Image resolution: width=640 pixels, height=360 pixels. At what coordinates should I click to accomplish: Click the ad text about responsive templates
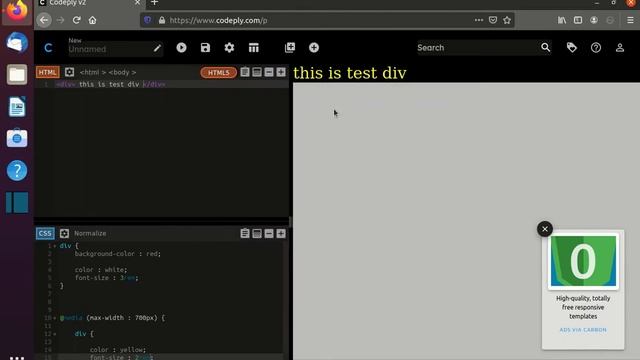tap(583, 307)
